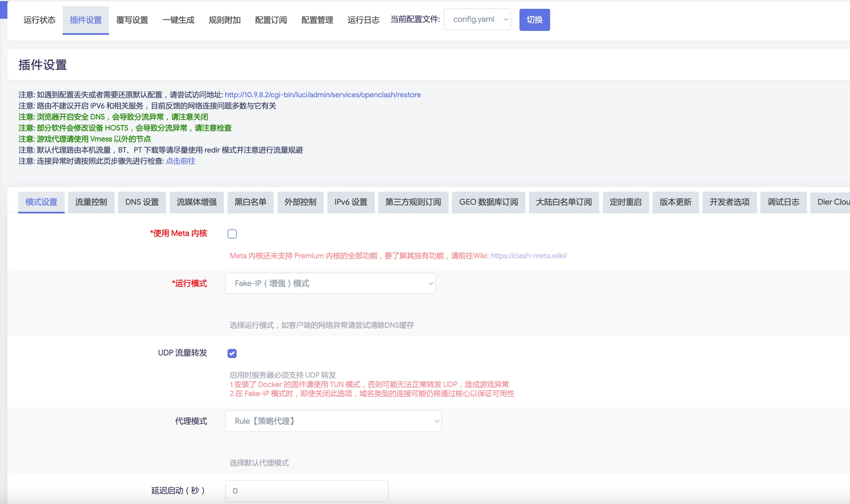
Task: Open the 代理模式 Rule dropdown
Action: pyautogui.click(x=333, y=421)
